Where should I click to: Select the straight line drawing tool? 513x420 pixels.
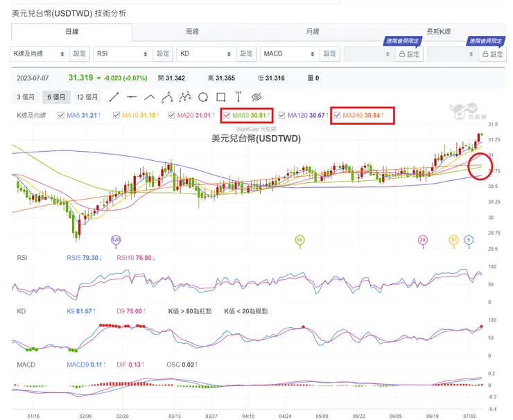coord(114,97)
